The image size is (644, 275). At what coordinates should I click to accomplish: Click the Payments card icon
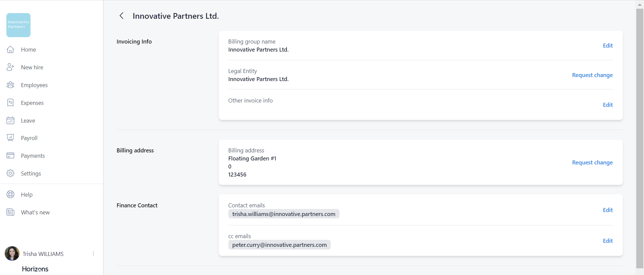[x=10, y=156]
